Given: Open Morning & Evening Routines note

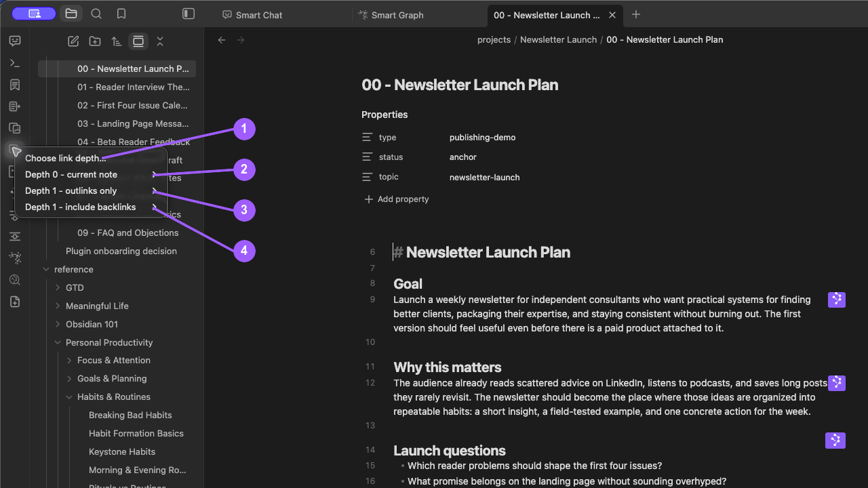Looking at the screenshot, I should pyautogui.click(x=138, y=470).
